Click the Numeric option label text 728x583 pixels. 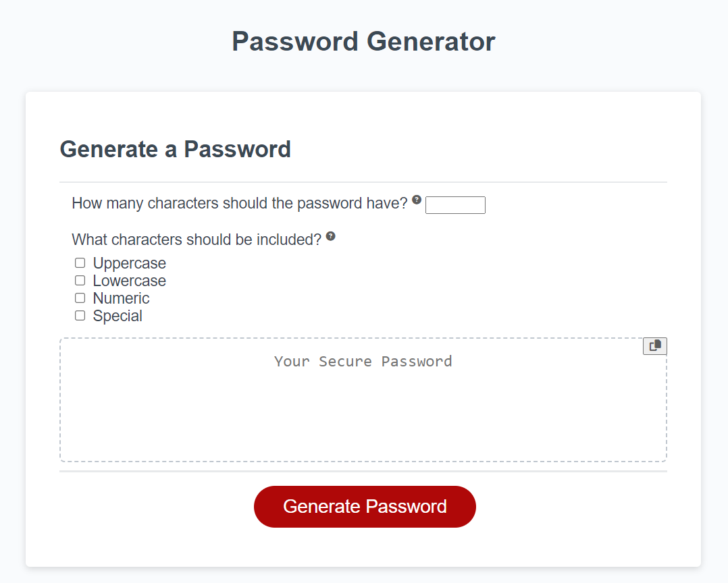(x=122, y=298)
